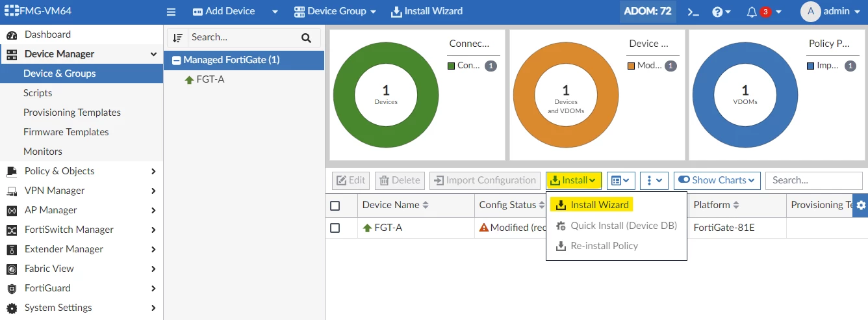Click the magnifier icon in tree search
The image size is (868, 320).
point(307,38)
